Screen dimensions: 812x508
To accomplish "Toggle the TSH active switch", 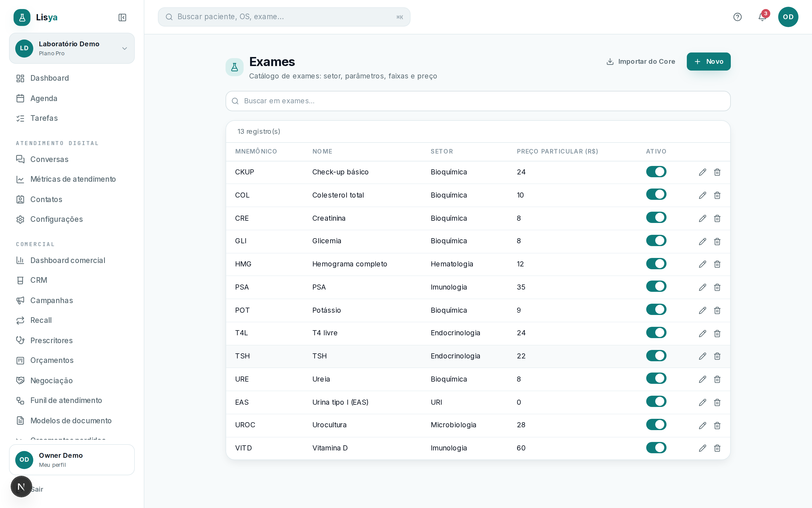I will point(656,356).
